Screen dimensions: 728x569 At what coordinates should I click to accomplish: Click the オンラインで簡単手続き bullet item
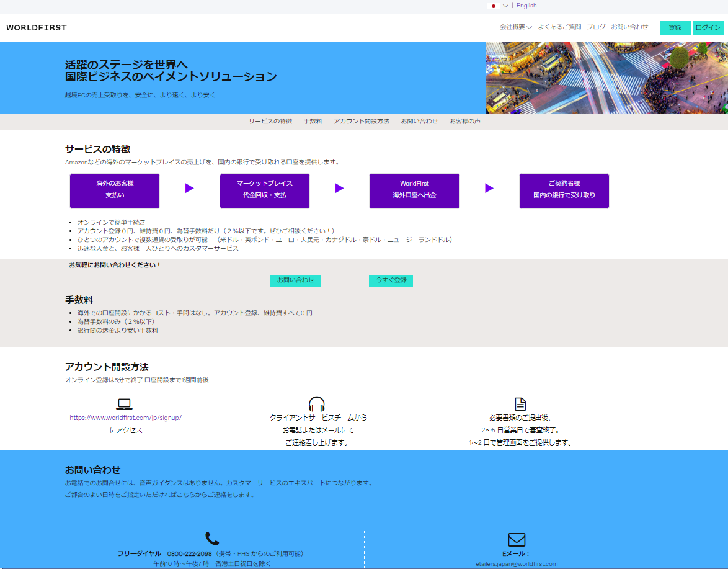(x=112, y=222)
